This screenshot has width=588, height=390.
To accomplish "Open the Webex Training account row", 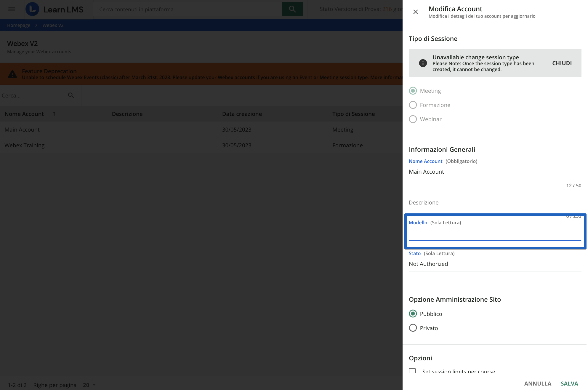I will (25, 145).
